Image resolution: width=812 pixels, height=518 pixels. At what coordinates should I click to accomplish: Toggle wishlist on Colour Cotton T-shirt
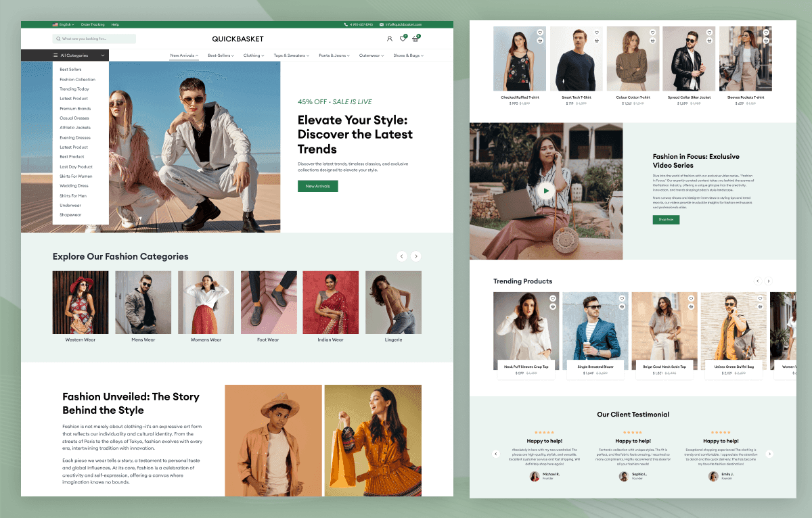click(x=652, y=32)
